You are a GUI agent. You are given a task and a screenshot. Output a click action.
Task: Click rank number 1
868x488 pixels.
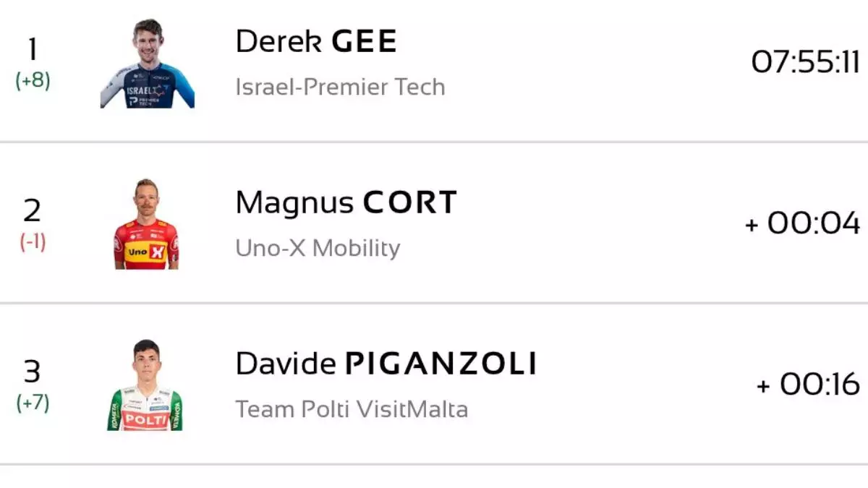(x=33, y=50)
